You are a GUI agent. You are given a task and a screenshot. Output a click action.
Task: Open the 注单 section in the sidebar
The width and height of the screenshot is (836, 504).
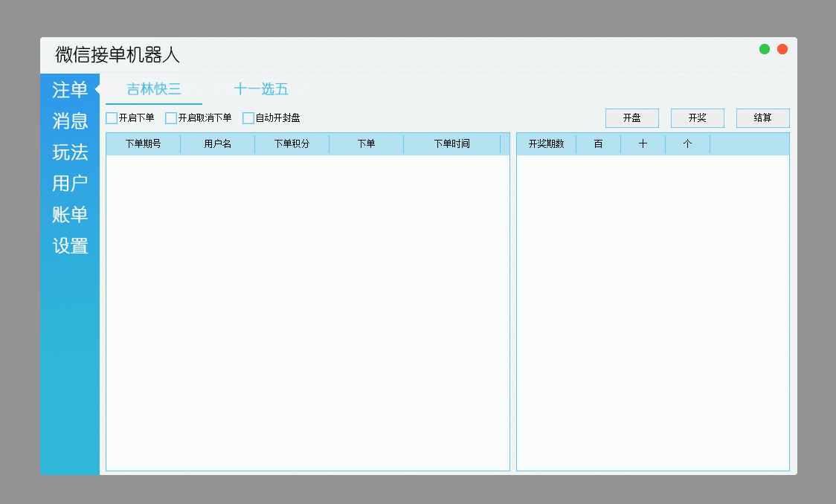70,90
